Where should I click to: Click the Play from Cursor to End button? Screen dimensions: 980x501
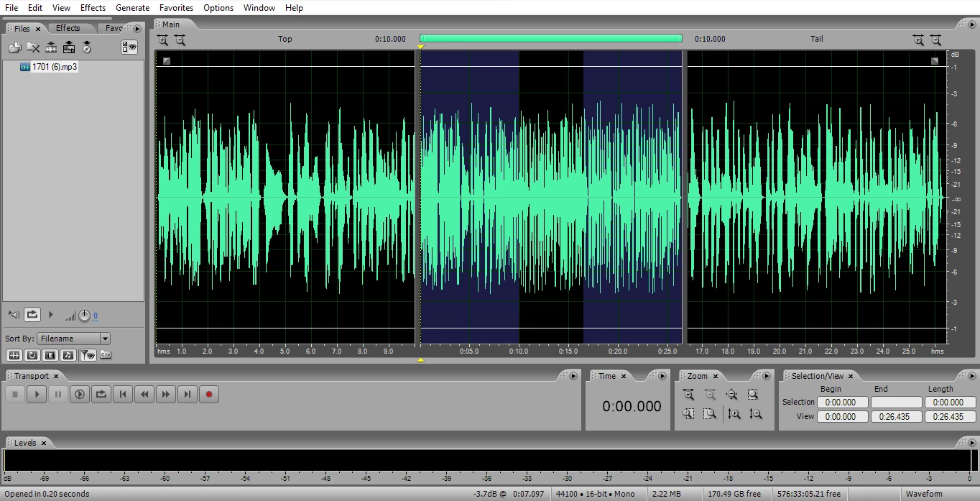click(x=80, y=394)
